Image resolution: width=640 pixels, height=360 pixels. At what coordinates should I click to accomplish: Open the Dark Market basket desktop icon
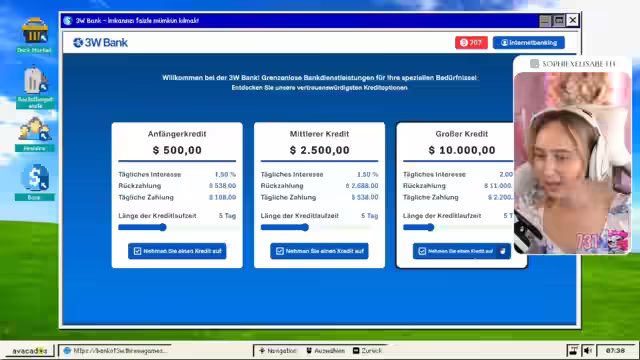34,35
